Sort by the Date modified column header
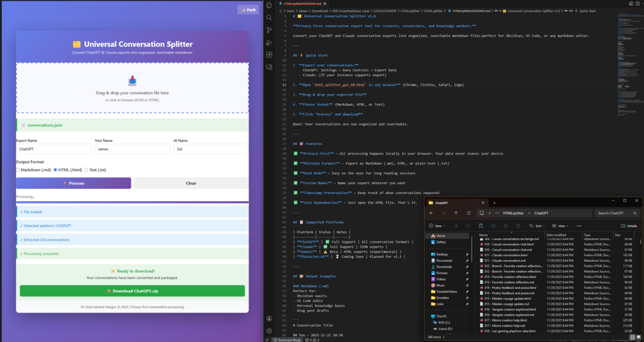This screenshot has height=342, width=644. click(x=563, y=235)
